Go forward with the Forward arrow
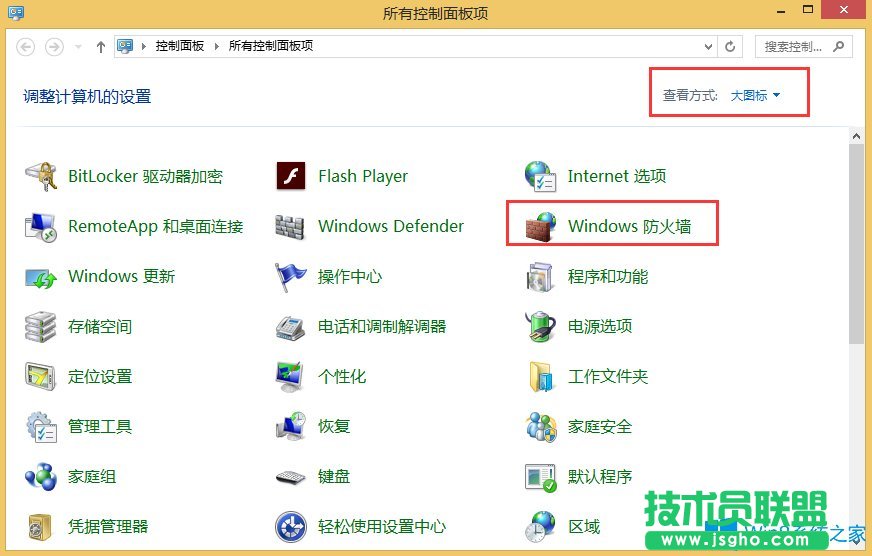 pos(54,47)
